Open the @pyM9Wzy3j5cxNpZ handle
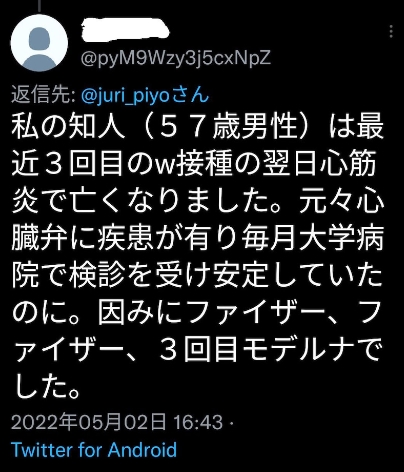Screen dimensions: 404x472 click(175, 58)
